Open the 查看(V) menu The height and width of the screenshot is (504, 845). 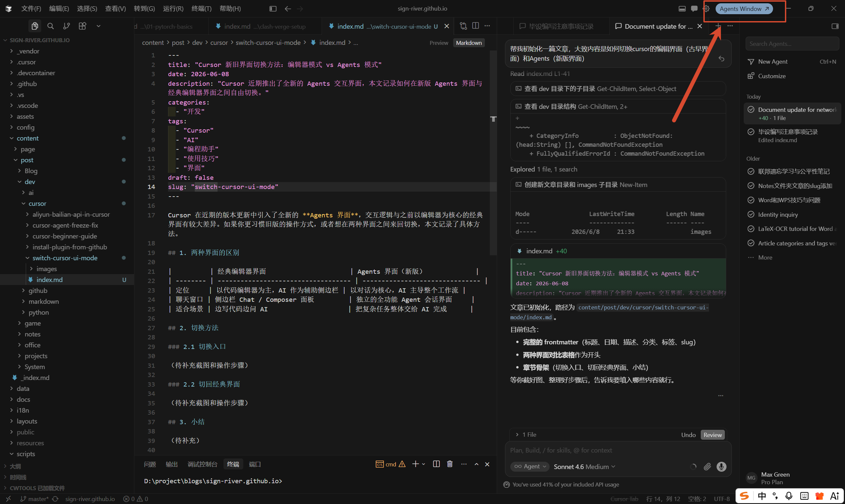(x=116, y=9)
